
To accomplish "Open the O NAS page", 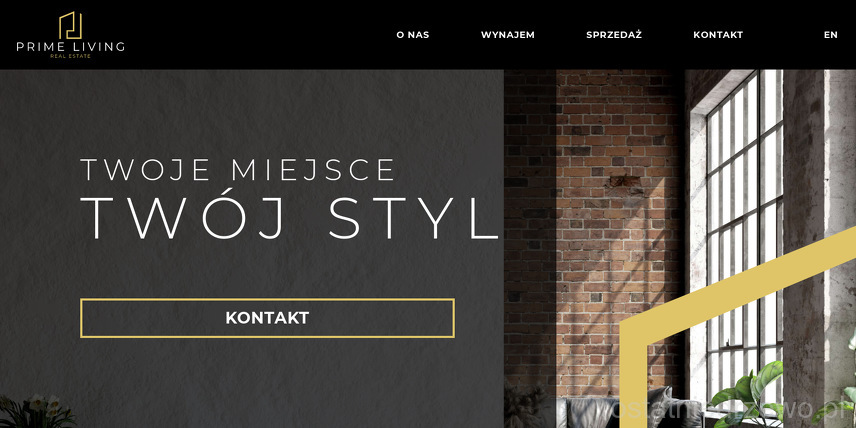I will tap(413, 35).
